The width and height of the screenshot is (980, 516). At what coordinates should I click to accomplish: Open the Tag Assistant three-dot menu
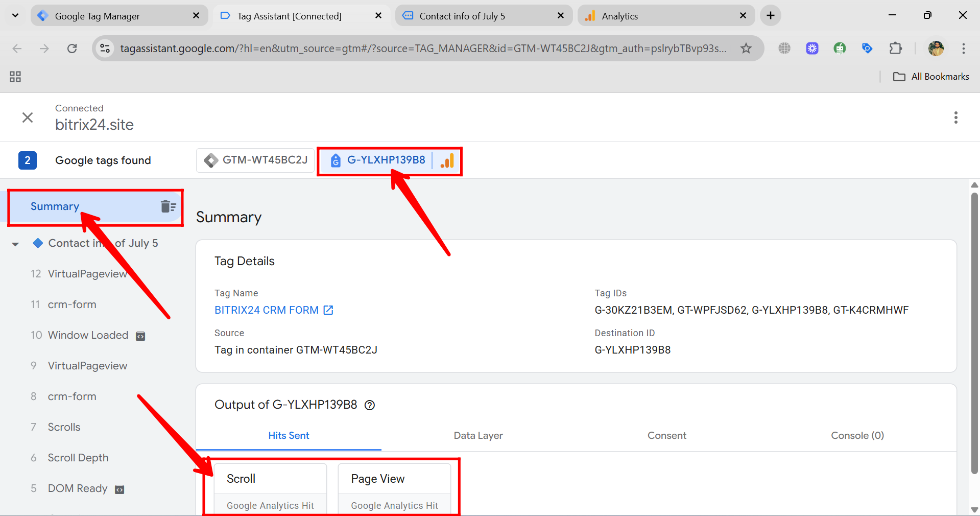pyautogui.click(x=955, y=118)
